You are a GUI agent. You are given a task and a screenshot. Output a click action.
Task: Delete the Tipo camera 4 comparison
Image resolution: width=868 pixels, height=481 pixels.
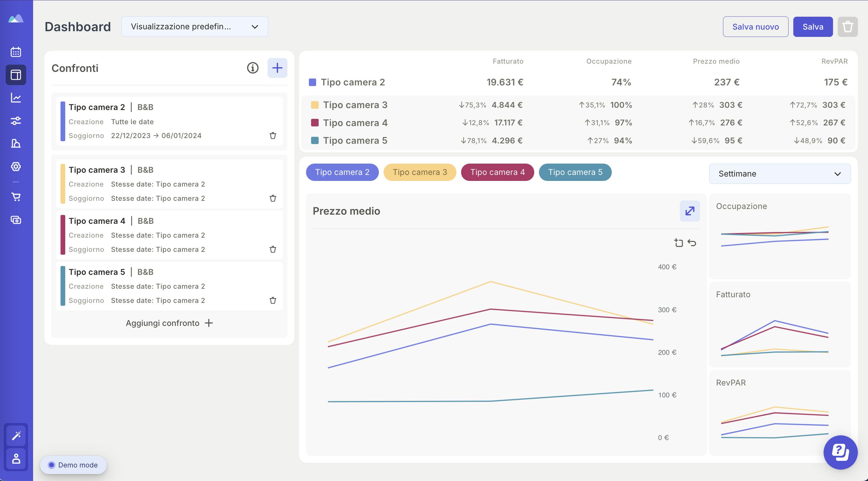click(273, 249)
